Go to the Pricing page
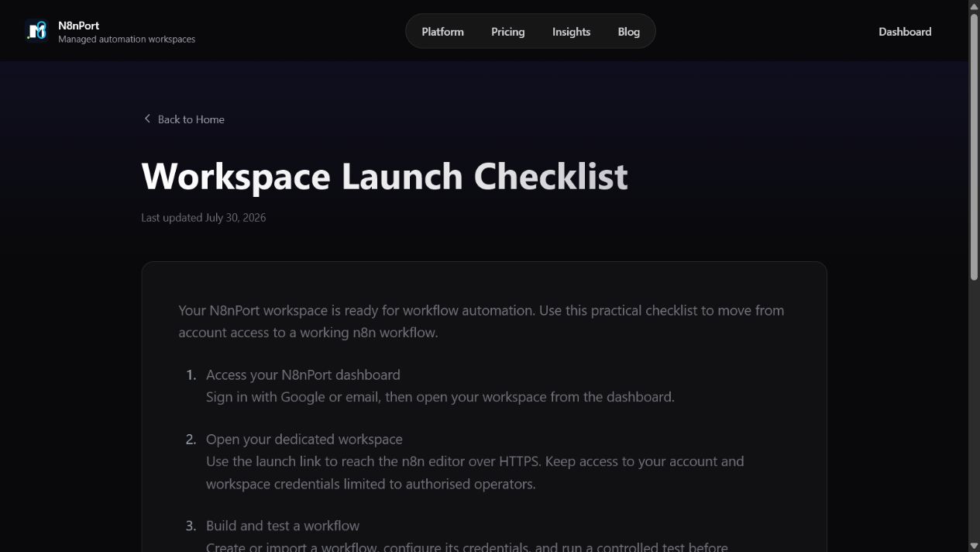The height and width of the screenshot is (552, 980). [x=507, y=32]
